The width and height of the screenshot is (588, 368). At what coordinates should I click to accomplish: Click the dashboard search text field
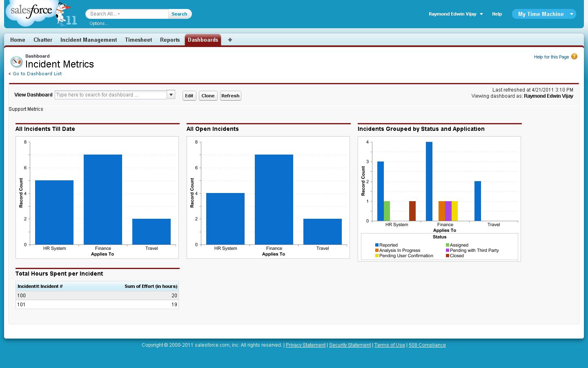click(x=111, y=95)
